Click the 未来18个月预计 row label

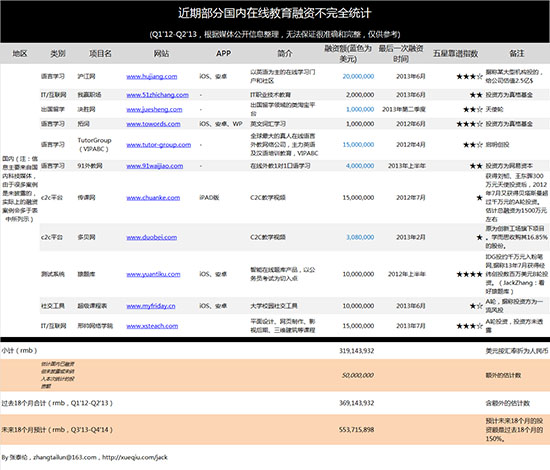(x=57, y=430)
